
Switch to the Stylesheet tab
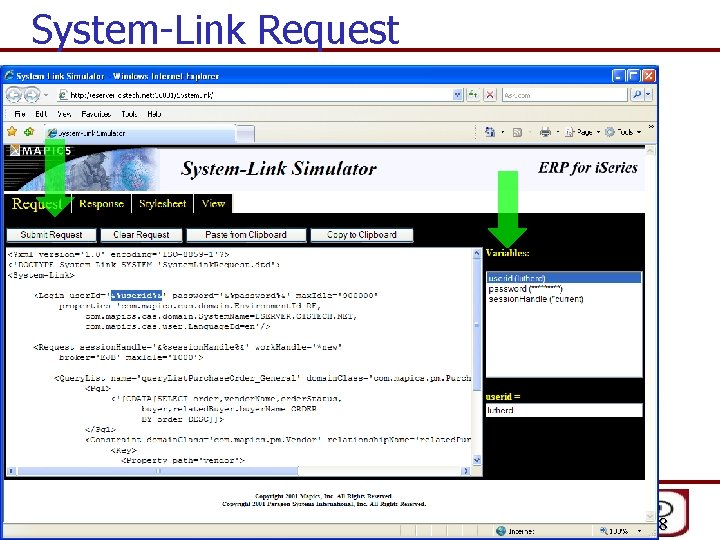pos(163,203)
